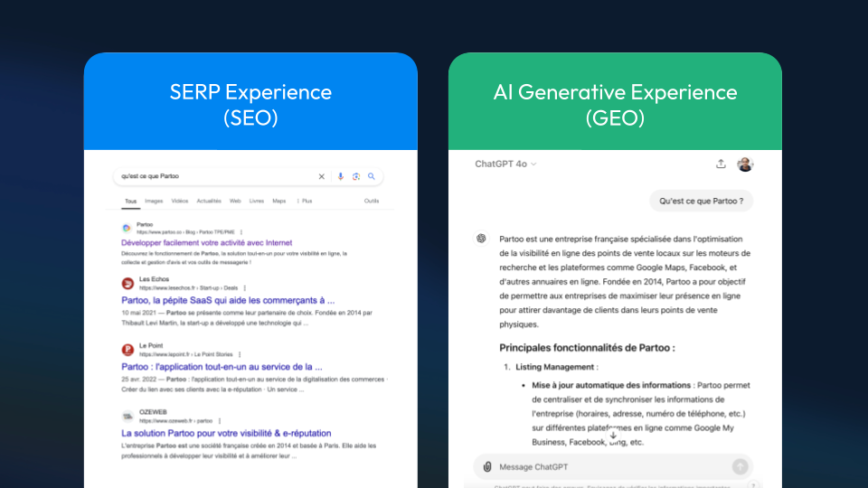Click the Les Echos source name
Screen dimensions: 868x488
pyautogui.click(x=154, y=279)
